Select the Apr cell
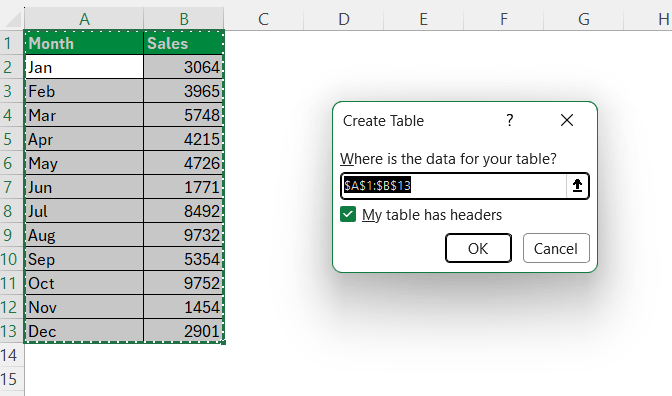Viewport: 672px width, 396px height. [84, 139]
